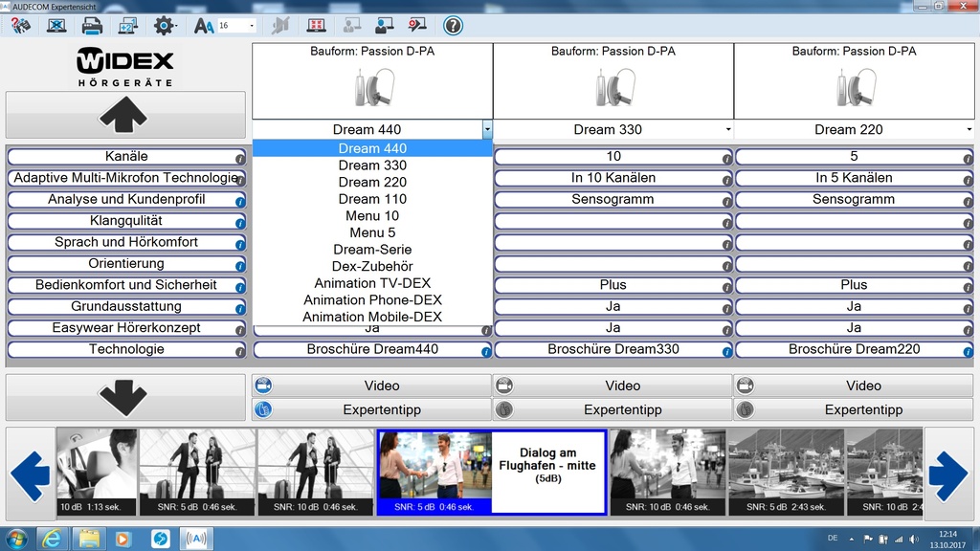
Task: Select selected Dialog am Flughafen - mitte thumbnail
Action: [491, 472]
